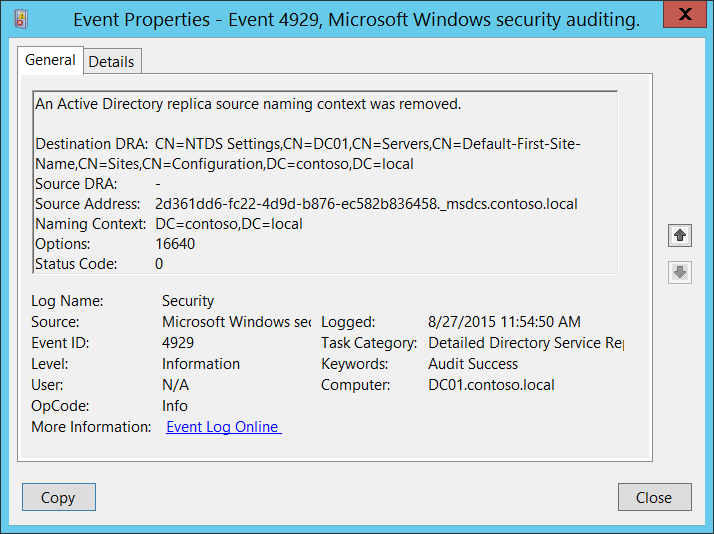Click the Computer value DC01.contoso.local
Screen dimensions: 714x534
(x=491, y=385)
